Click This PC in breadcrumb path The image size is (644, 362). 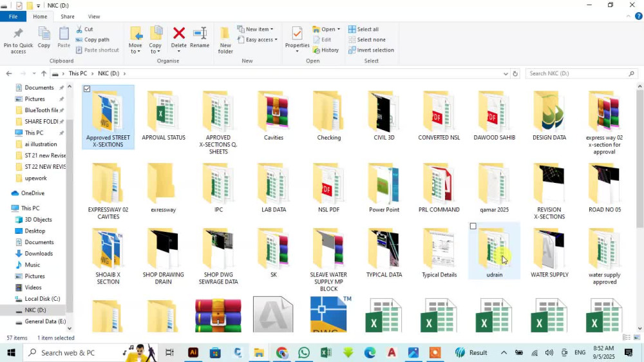78,73
